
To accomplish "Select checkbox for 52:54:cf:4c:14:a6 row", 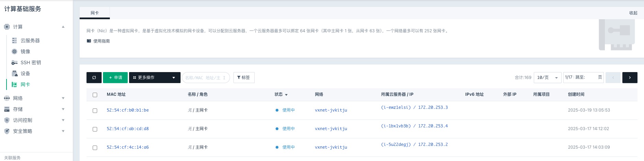I will point(95,148).
